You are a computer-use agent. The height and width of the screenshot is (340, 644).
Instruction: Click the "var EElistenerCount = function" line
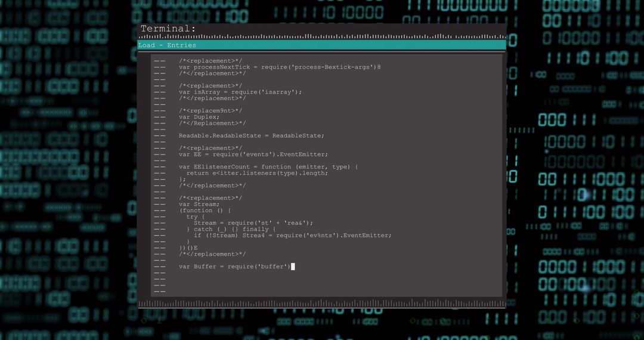[268, 166]
